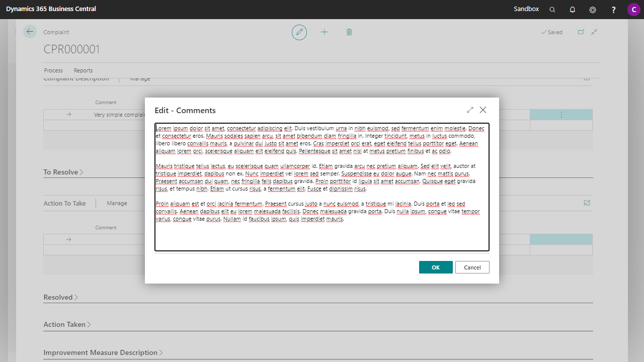Open the help question mark

(613, 9)
